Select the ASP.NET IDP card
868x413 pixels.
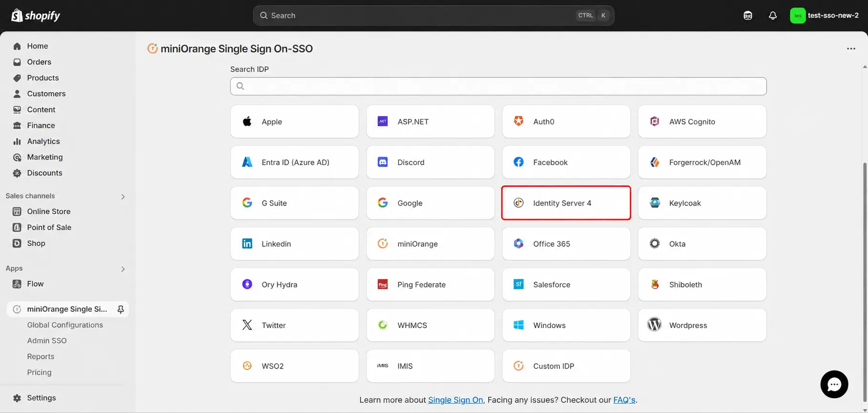(430, 122)
